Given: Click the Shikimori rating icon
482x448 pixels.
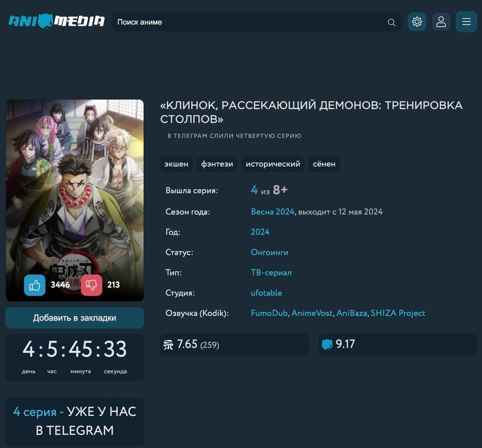Looking at the screenshot, I should pos(168,344).
